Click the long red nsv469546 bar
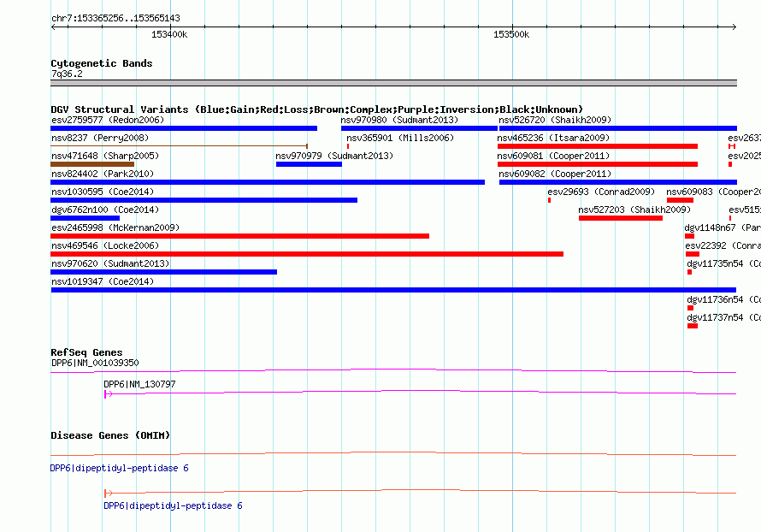This screenshot has width=761, height=532. (x=307, y=254)
